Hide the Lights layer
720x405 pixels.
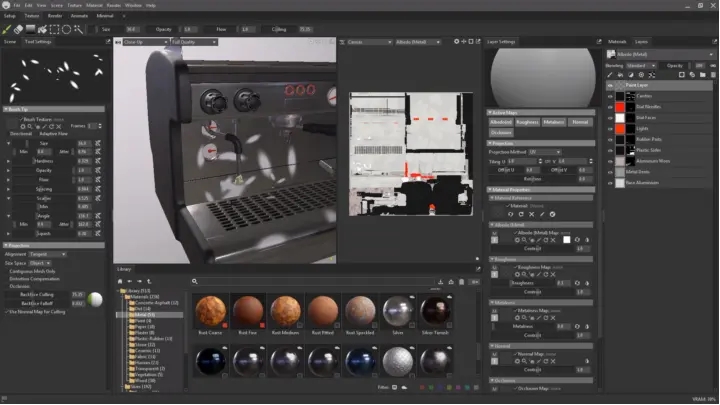coord(610,129)
